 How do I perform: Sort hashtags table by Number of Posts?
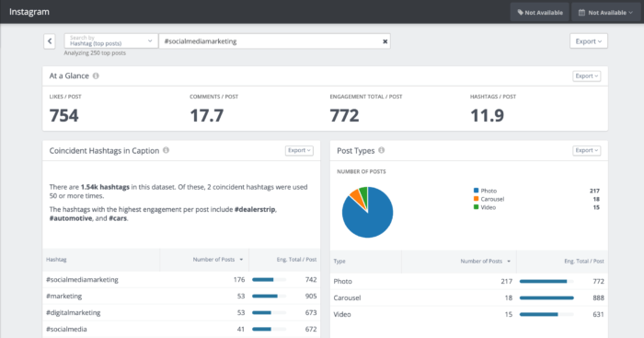click(x=218, y=260)
